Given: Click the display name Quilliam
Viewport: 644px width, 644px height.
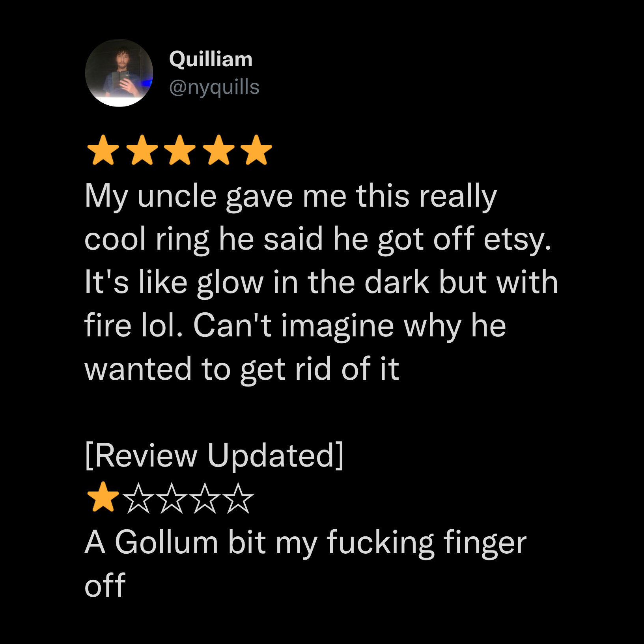Looking at the screenshot, I should tap(211, 60).
